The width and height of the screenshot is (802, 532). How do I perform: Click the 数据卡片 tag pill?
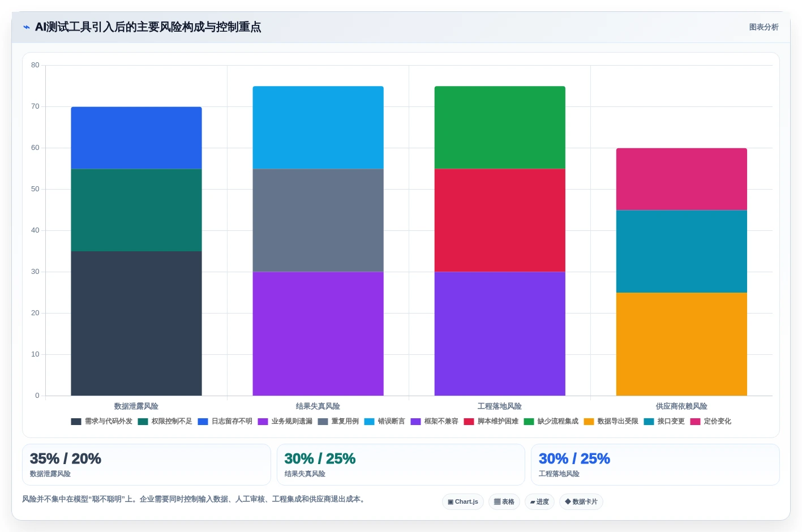coord(581,502)
